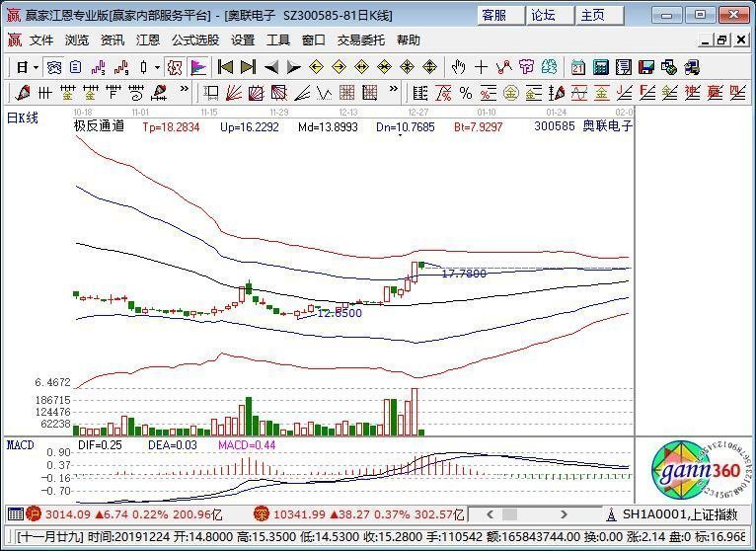Click the status ticker scrollbar thumb
The image size is (756, 551).
(509, 514)
